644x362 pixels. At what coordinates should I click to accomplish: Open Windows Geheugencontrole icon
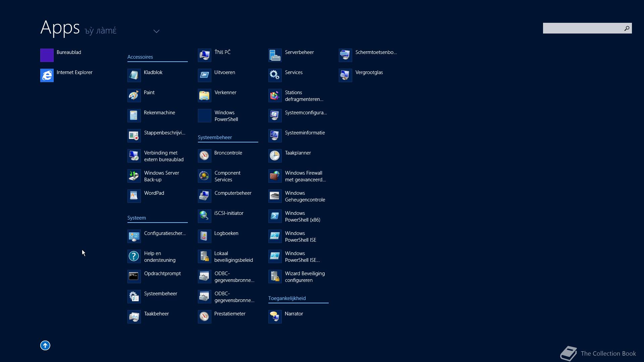pos(275,196)
